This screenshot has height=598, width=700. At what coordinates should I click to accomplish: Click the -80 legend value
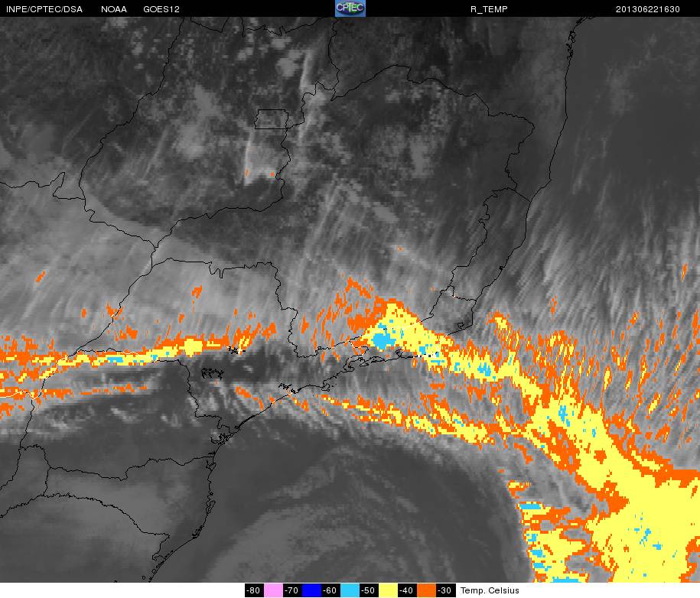coord(254,590)
